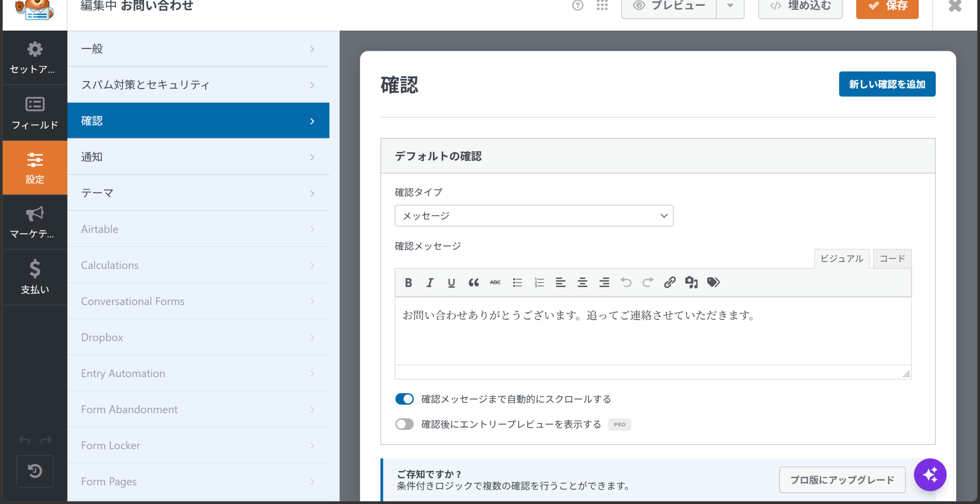Image resolution: width=980 pixels, height=504 pixels.
Task: Click inside the confirmation message text area
Action: [653, 331]
